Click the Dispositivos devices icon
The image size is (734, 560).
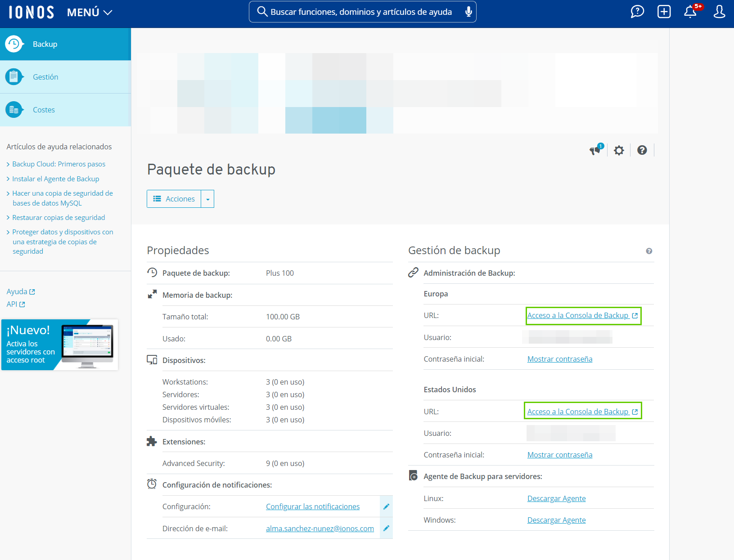[152, 360]
